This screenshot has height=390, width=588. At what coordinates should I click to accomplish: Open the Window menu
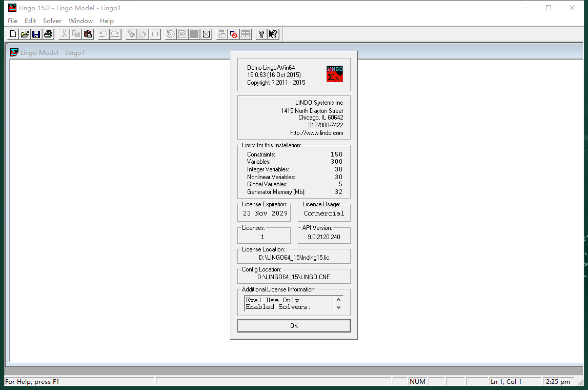80,21
